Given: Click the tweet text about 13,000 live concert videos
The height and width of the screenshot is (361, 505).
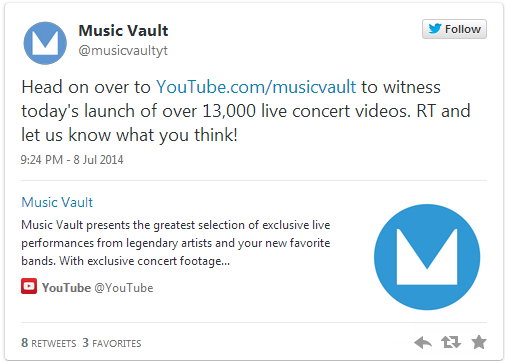Looking at the screenshot, I should [246, 111].
